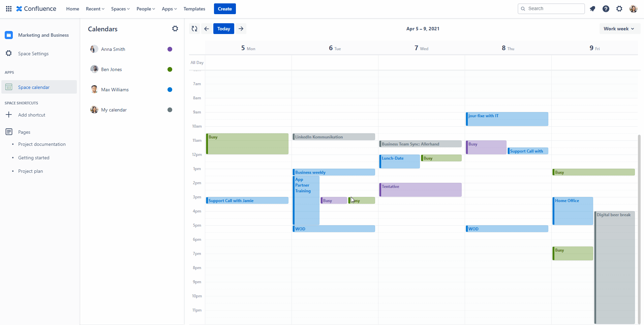Click inside the Search field
Image resolution: width=644 pixels, height=325 pixels.
pyautogui.click(x=551, y=8)
